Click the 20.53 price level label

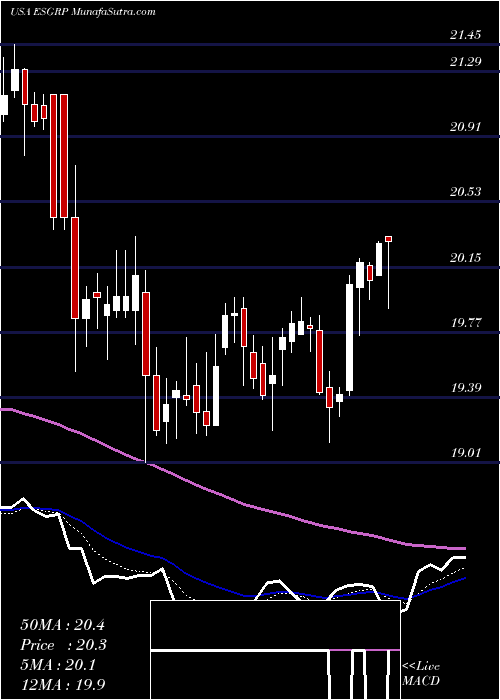click(466, 192)
